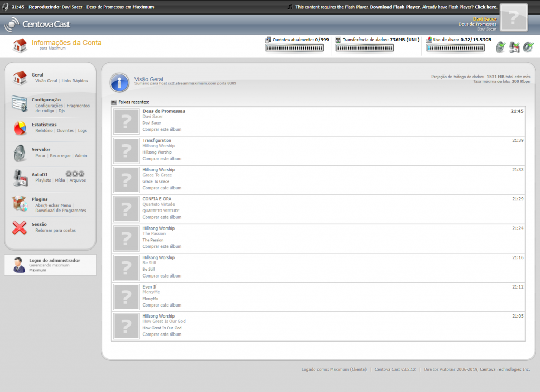Open Links Rápidos in sidebar

click(74, 81)
